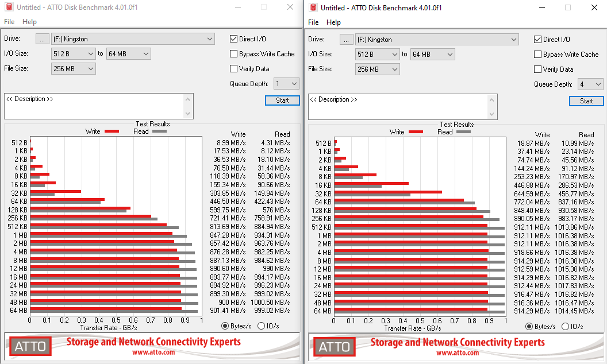Click Start button in right window
This screenshot has height=364, width=607.
(586, 101)
